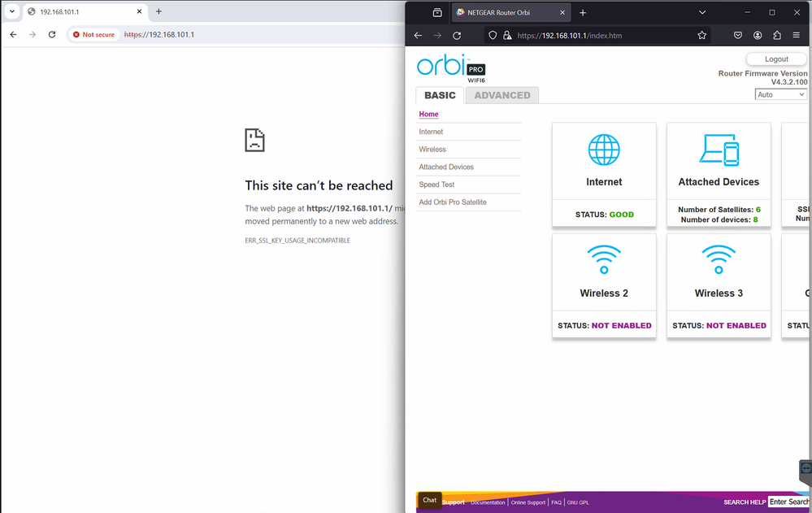The image size is (812, 513).
Task: Expand Chrome tab search dropdown arrow
Action: click(x=12, y=11)
